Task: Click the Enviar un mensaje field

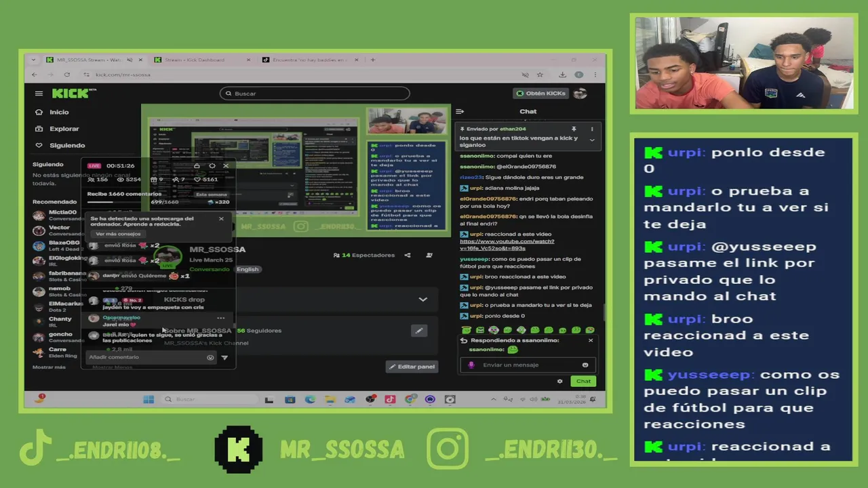Action: pyautogui.click(x=528, y=365)
